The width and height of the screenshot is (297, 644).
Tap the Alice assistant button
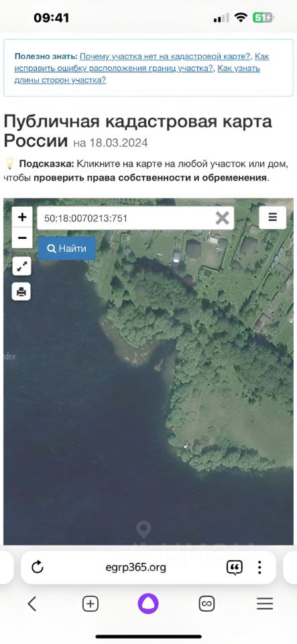click(x=148, y=604)
